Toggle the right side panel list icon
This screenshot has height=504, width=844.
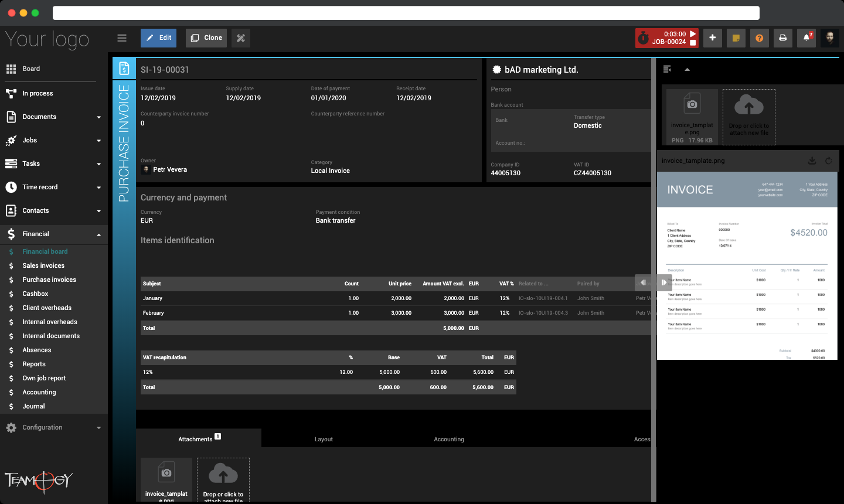click(667, 69)
